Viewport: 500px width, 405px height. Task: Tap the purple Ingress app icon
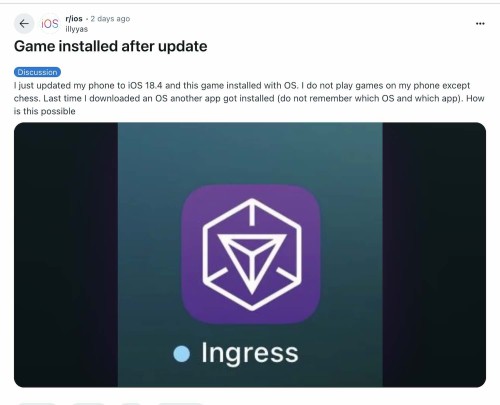(x=251, y=254)
